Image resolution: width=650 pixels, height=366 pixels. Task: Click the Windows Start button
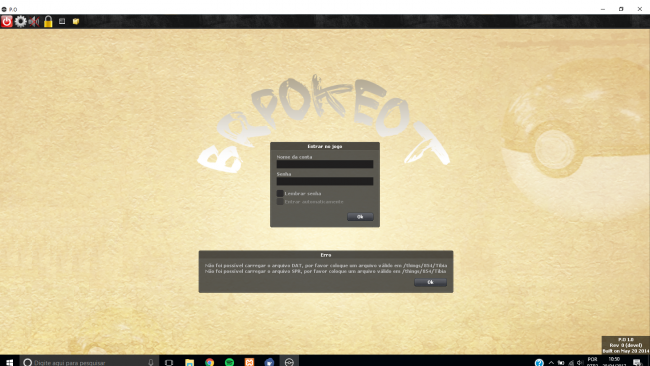pos(10,362)
